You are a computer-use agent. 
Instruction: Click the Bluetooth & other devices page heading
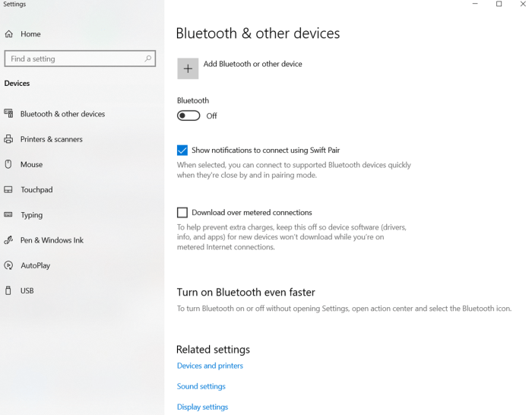pyautogui.click(x=258, y=33)
